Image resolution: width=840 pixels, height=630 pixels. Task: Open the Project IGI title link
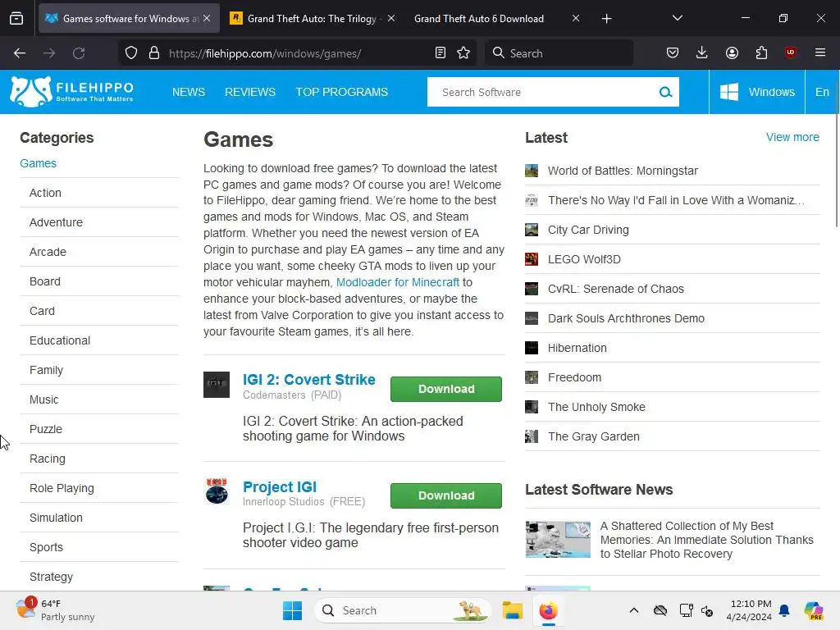click(x=280, y=486)
